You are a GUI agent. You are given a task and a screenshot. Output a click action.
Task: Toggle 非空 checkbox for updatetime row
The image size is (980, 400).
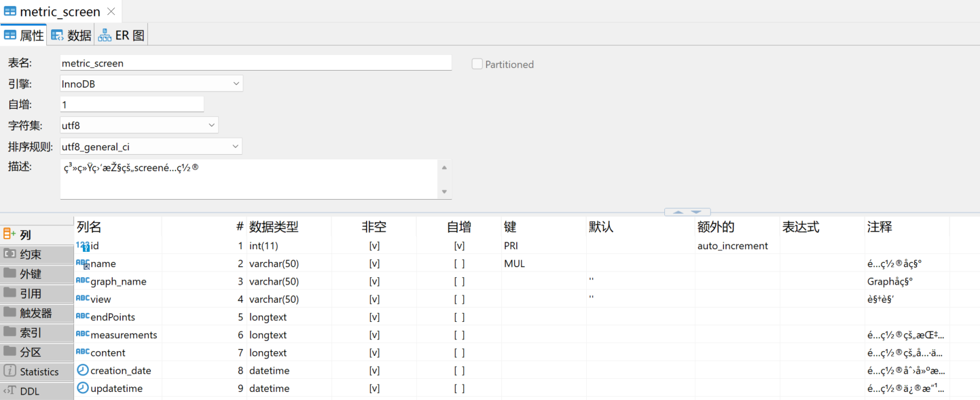coord(374,388)
